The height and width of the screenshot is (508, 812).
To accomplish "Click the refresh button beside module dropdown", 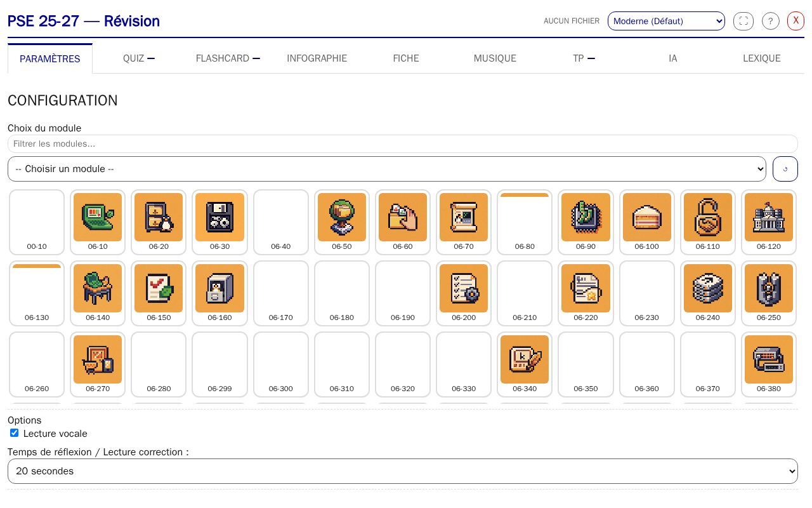I will (785, 169).
